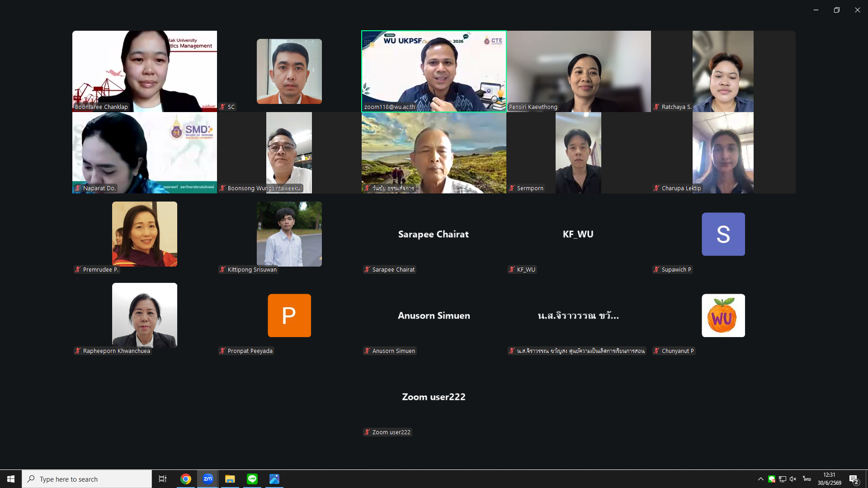Click the network status tray icon
Screen dimensions: 868x488
(x=783, y=479)
